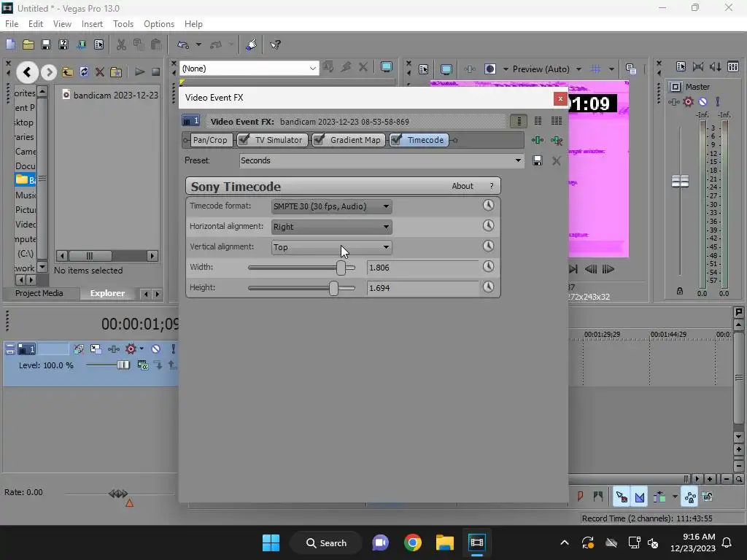
Task: Open Sony Timecode help question mark
Action: click(x=492, y=186)
